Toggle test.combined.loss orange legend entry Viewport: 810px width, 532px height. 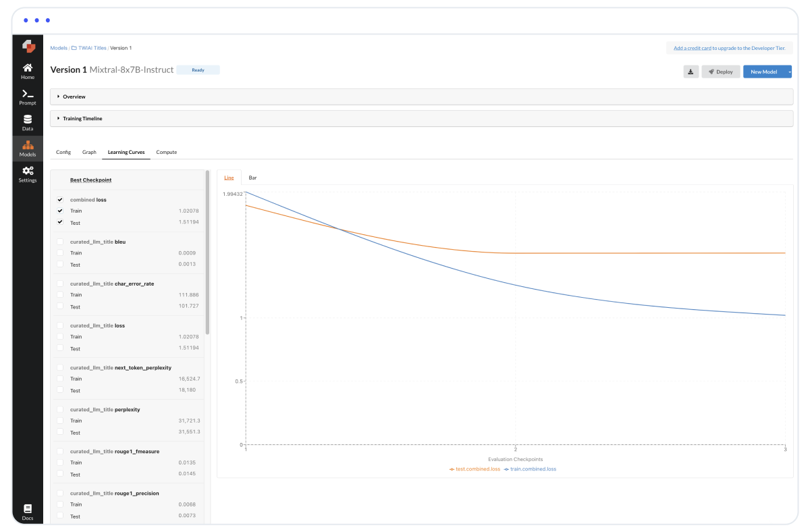[x=475, y=469]
